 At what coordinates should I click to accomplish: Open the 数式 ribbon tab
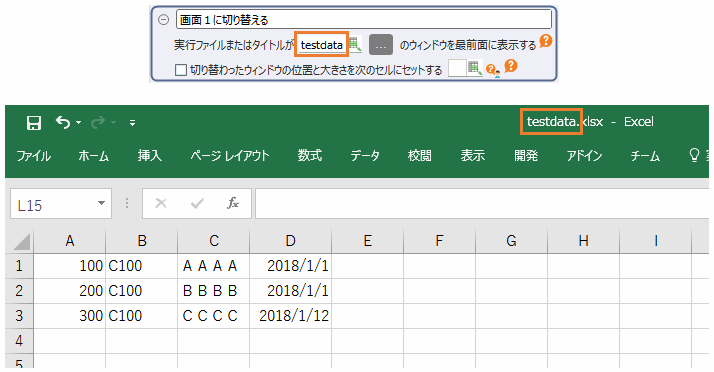coord(310,156)
